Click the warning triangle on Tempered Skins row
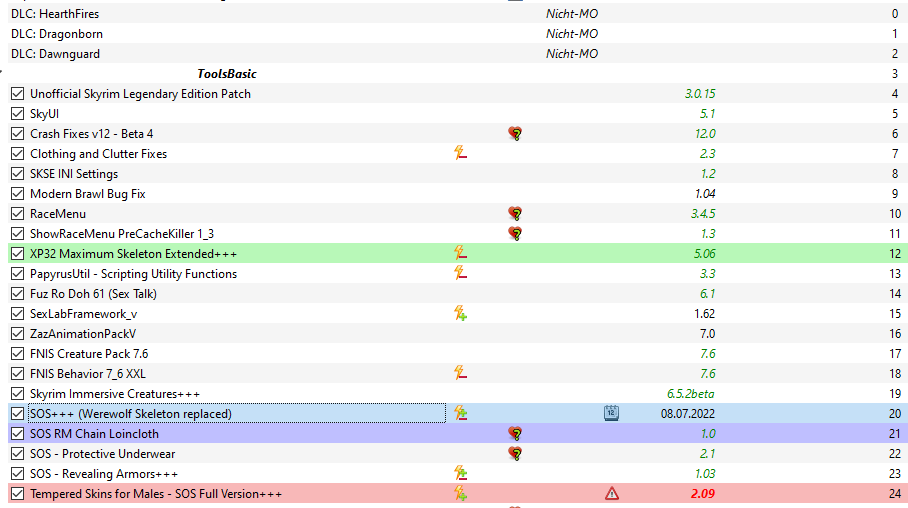The image size is (908, 508). [612, 494]
